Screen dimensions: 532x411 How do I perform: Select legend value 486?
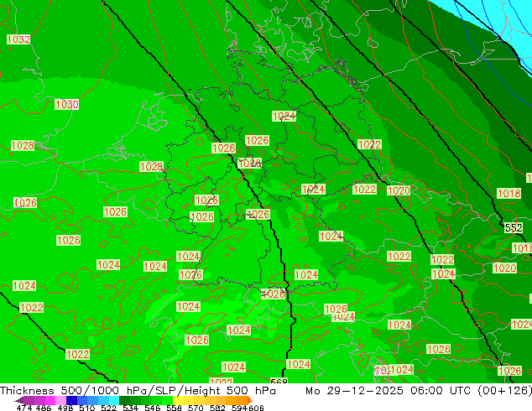pyautogui.click(x=44, y=408)
